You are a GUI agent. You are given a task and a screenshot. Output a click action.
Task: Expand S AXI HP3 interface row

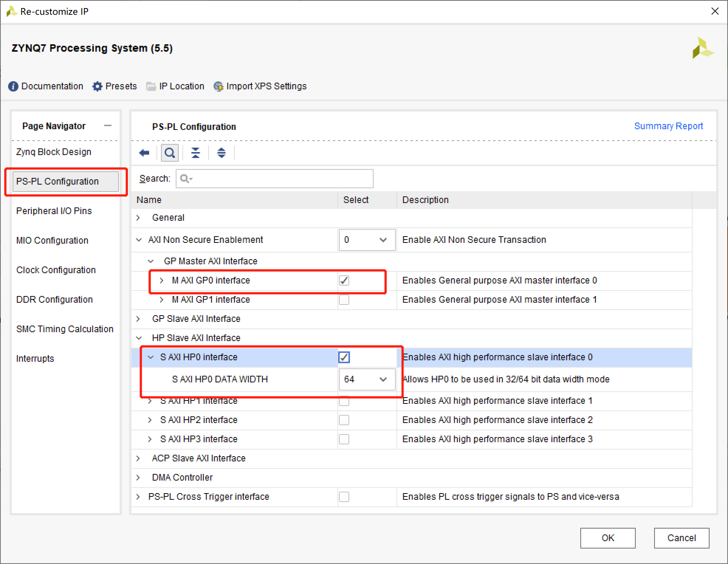pos(150,439)
